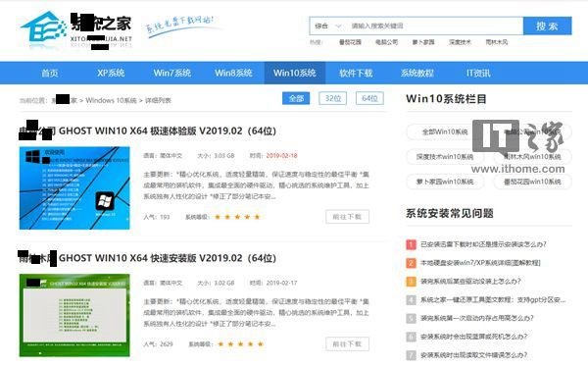This screenshot has height=367, width=588.
Task: Click the blue Windows 10 system thumbnail
Action: [x=74, y=187]
